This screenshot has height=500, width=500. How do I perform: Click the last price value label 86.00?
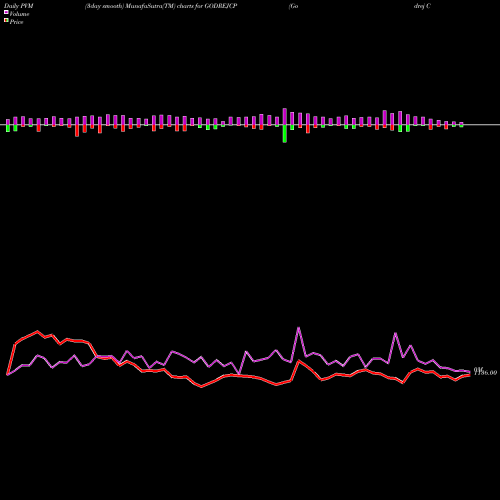[x=486, y=372]
